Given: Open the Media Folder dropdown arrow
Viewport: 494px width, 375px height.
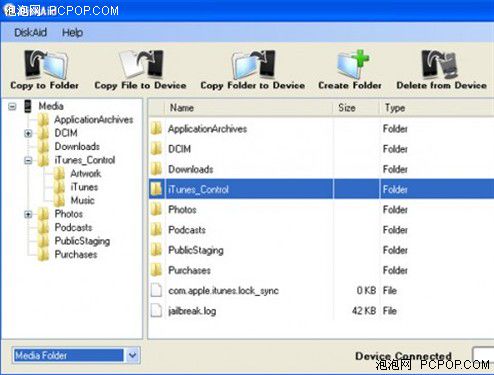Looking at the screenshot, I should coord(132,355).
